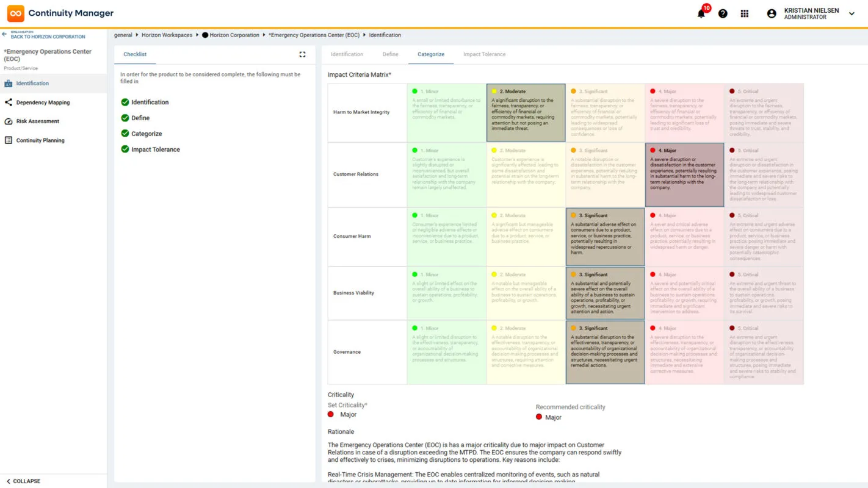The height and width of the screenshot is (488, 868).
Task: Click the user account avatar icon
Action: pyautogui.click(x=772, y=13)
